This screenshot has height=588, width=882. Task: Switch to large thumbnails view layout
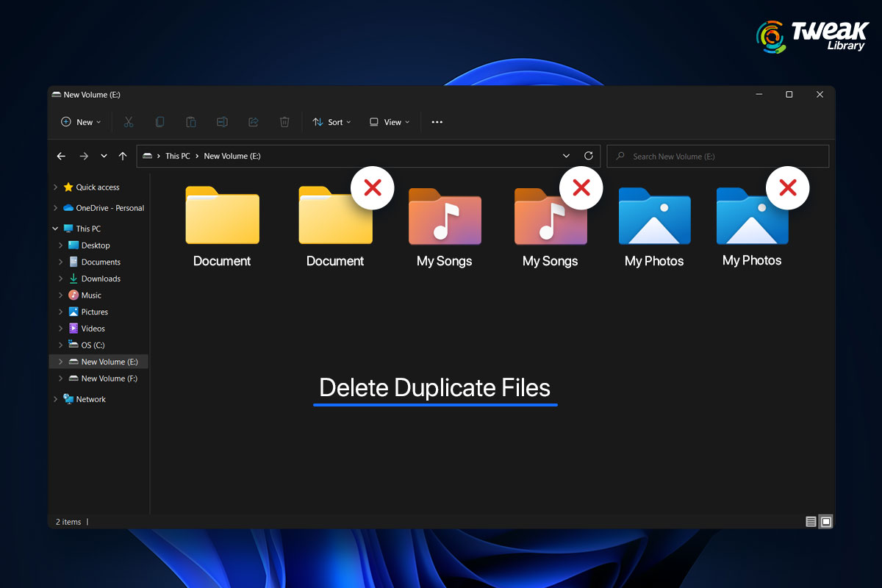point(826,522)
